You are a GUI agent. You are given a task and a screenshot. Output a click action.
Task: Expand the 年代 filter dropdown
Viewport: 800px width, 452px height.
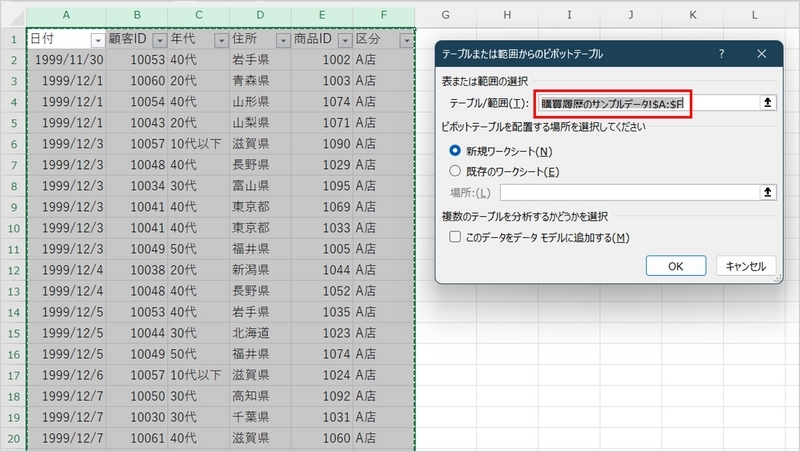coord(219,40)
